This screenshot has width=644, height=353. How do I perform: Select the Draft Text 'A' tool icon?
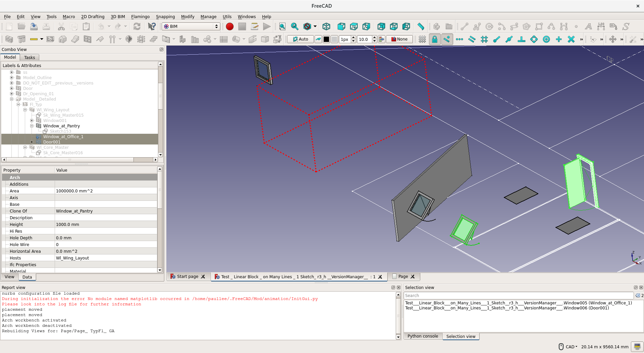[588, 26]
